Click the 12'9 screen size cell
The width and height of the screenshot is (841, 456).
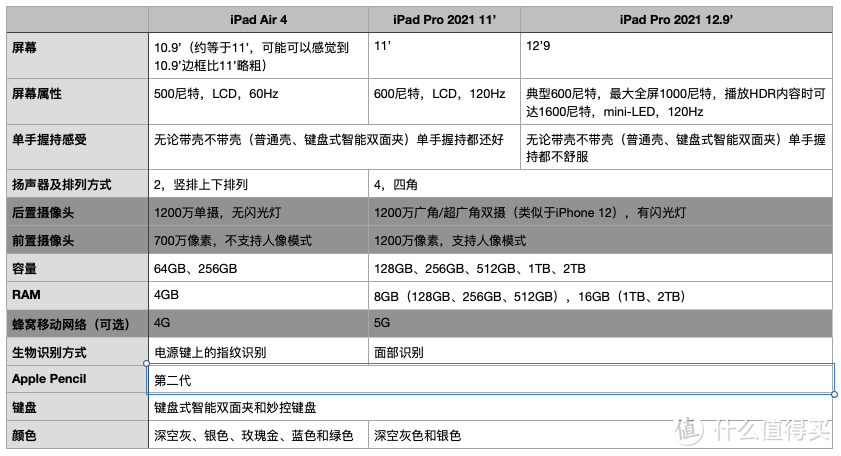coord(676,56)
